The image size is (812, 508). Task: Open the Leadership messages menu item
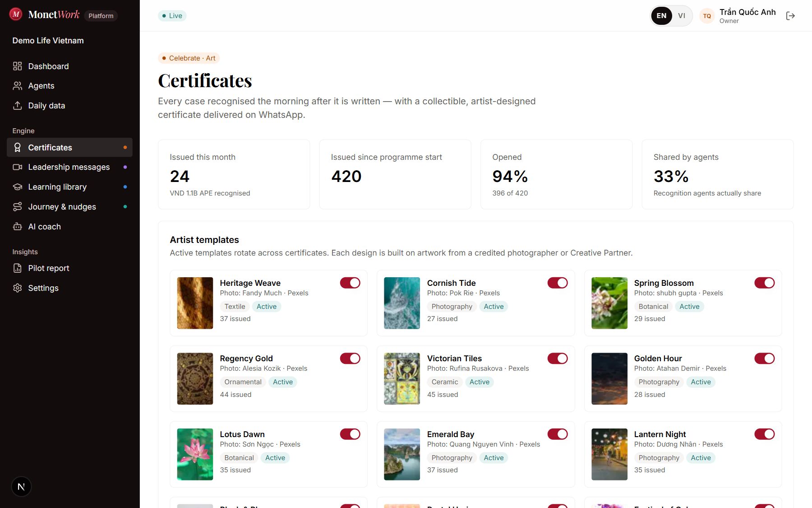click(69, 167)
